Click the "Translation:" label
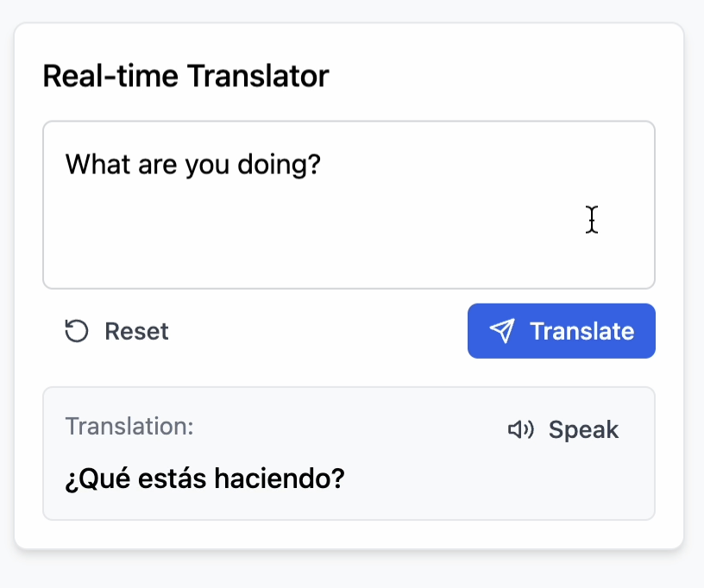704x588 pixels. coord(129,426)
